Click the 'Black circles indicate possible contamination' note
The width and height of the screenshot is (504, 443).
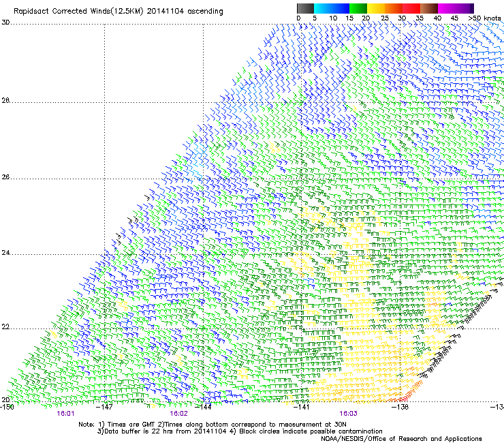click(x=306, y=431)
